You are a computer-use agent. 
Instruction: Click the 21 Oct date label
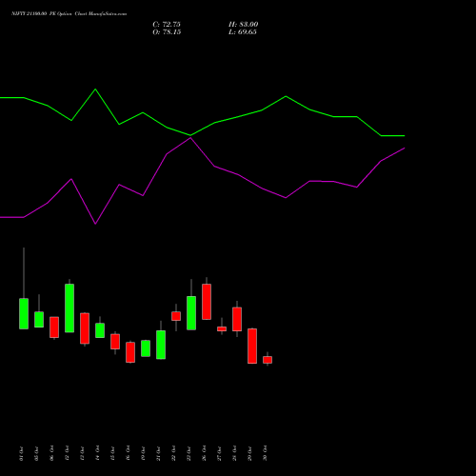[158, 453]
